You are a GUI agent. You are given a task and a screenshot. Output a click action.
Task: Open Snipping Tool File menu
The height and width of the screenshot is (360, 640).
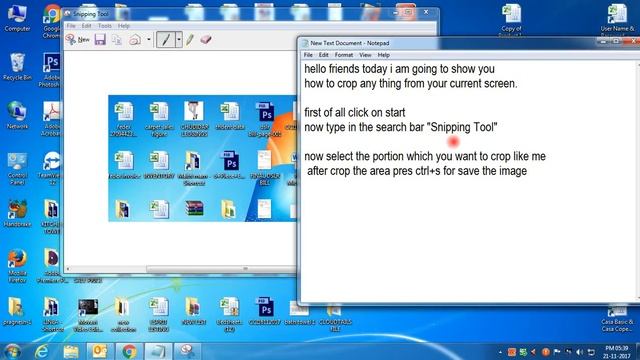coord(71,26)
